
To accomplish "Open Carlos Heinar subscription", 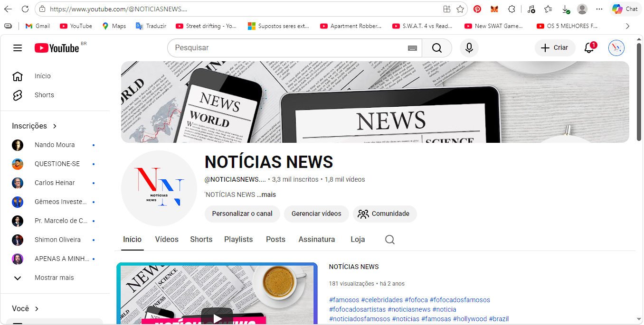I will 55,183.
